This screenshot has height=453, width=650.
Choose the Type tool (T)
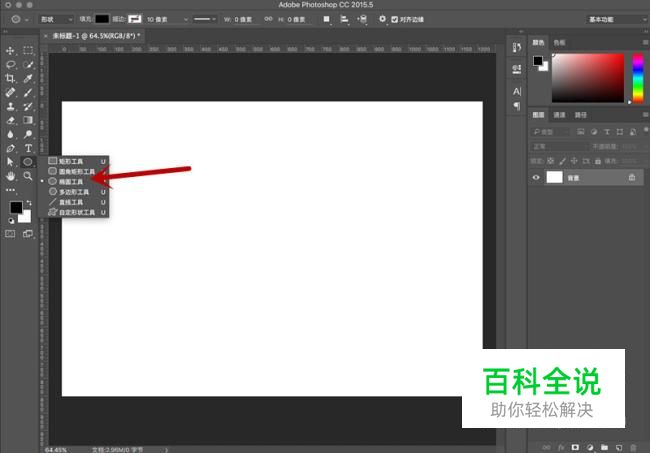(x=28, y=147)
